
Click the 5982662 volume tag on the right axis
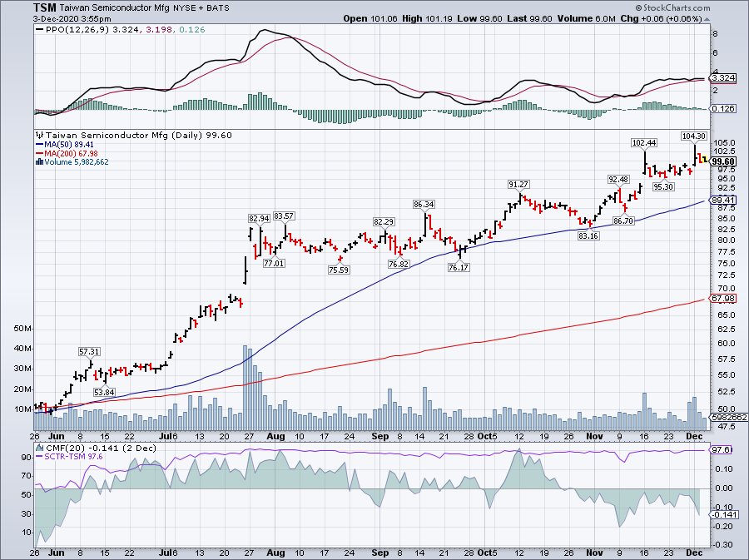click(x=729, y=417)
